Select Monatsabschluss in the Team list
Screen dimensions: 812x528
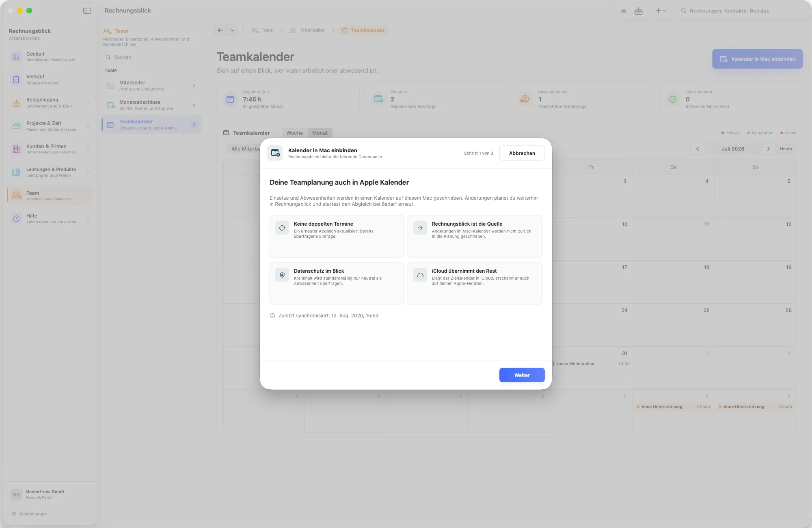pyautogui.click(x=151, y=105)
